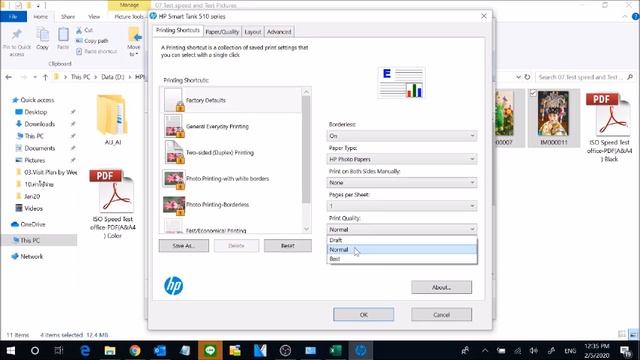This screenshot has height=360, width=640.
Task: Open address bar history dropdown in Explorer
Action: [x=518, y=77]
